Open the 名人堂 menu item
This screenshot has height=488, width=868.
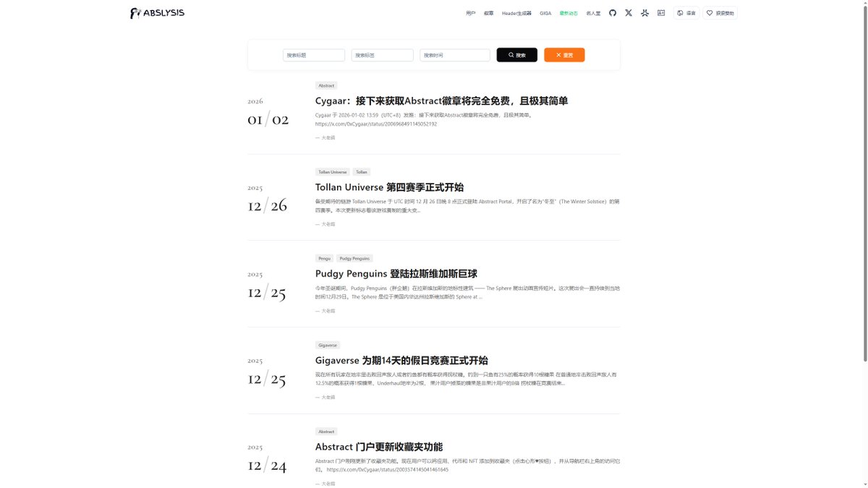click(593, 13)
